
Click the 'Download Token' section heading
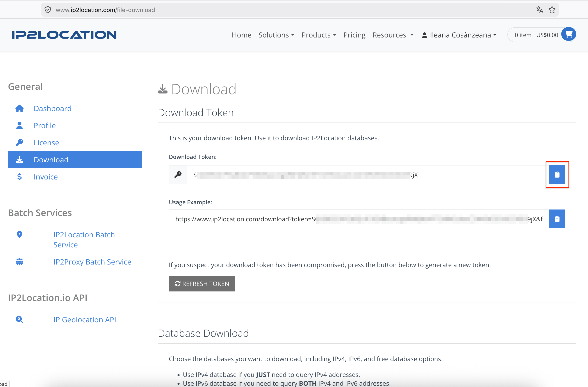196,113
